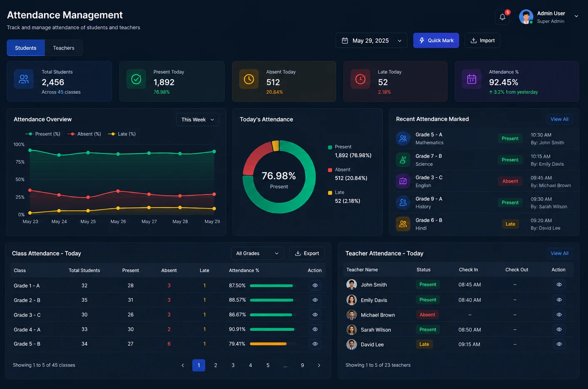View details for Grade 4 - A

[315, 329]
